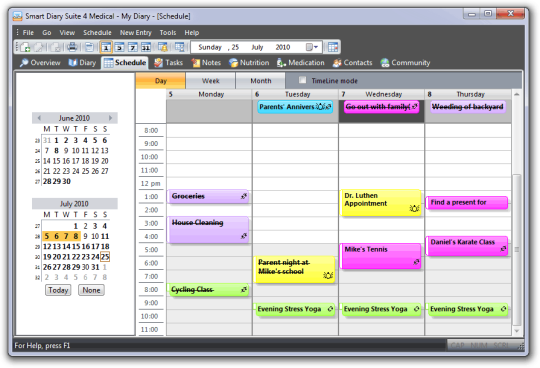540x368 pixels.
Task: Click the copy/paste clipboard toolbar icon
Action: tap(89, 47)
